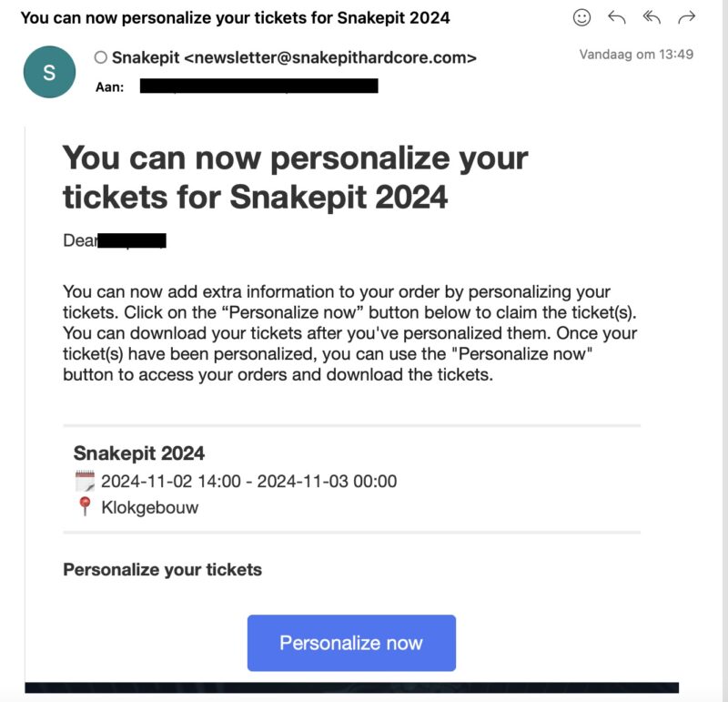Click the large email headline text
728x702 pixels.
[x=295, y=178]
